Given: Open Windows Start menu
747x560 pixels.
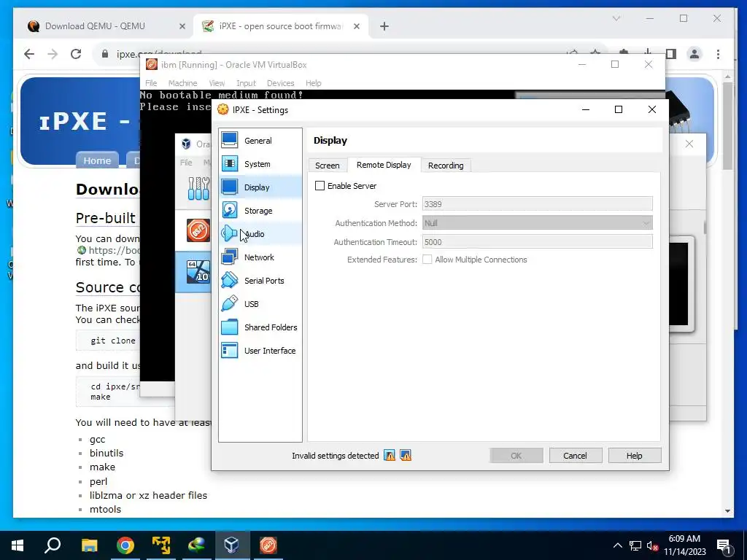Looking at the screenshot, I should 18,545.
